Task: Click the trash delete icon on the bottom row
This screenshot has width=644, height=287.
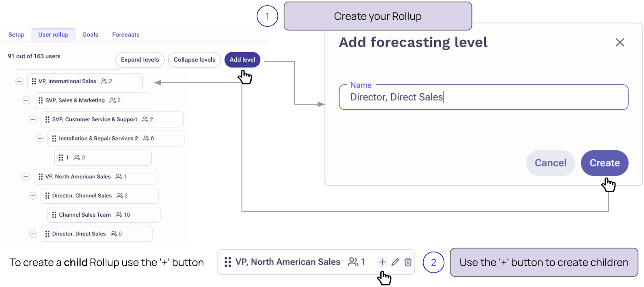Action: [408, 262]
